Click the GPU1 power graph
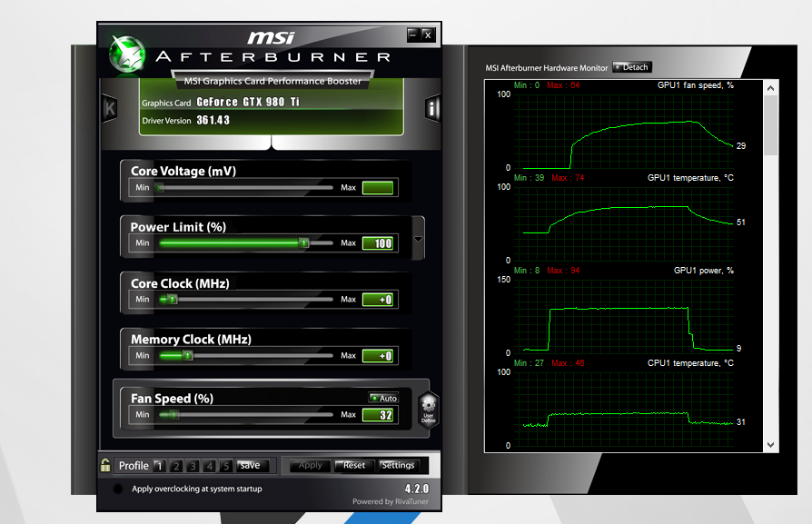 tap(624, 317)
